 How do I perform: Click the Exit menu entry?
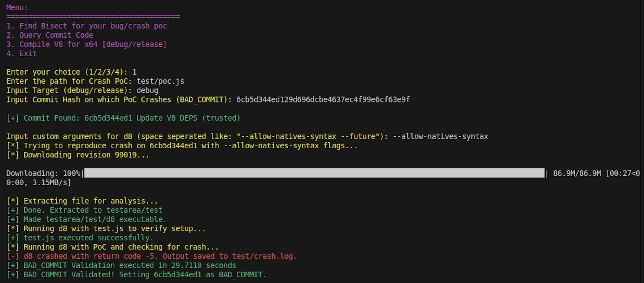22,53
